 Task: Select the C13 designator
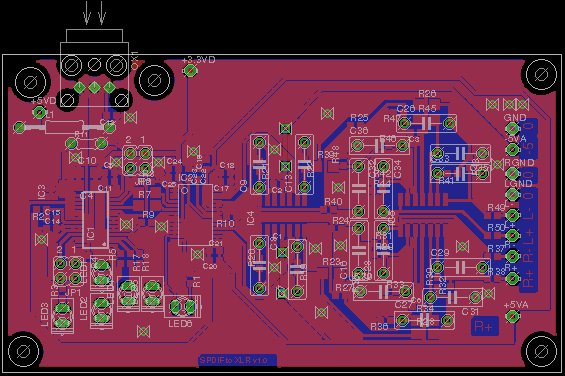288,183
